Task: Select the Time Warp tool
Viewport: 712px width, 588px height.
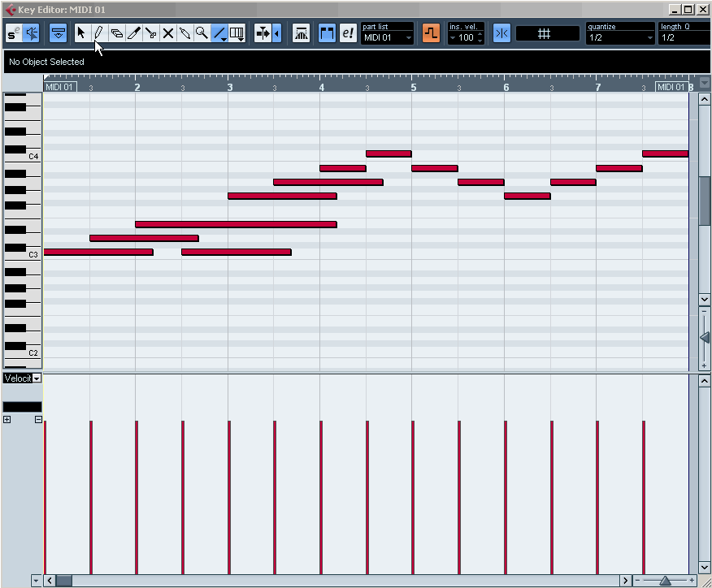Action: [x=237, y=33]
